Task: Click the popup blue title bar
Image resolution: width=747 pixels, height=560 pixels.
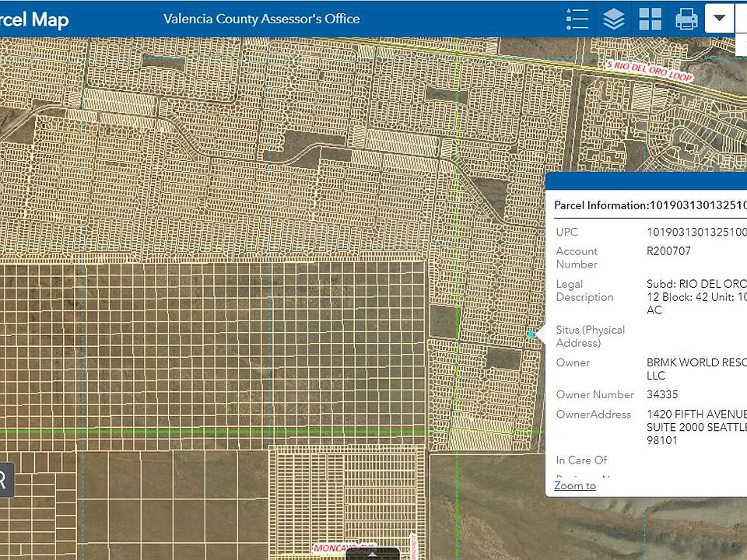Action: click(646, 182)
